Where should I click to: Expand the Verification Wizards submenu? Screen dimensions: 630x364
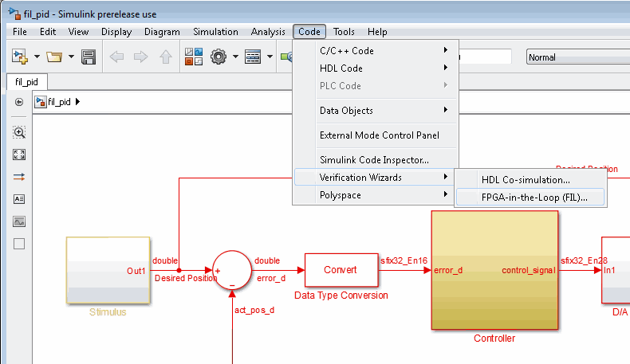pyautogui.click(x=375, y=178)
